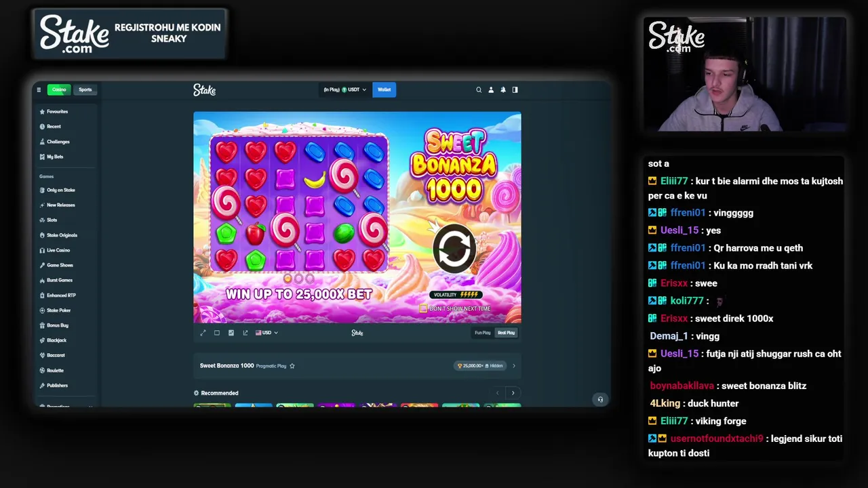Image resolution: width=868 pixels, height=488 pixels.
Task: Check Don't Show Next Time box
Action: 423,308
